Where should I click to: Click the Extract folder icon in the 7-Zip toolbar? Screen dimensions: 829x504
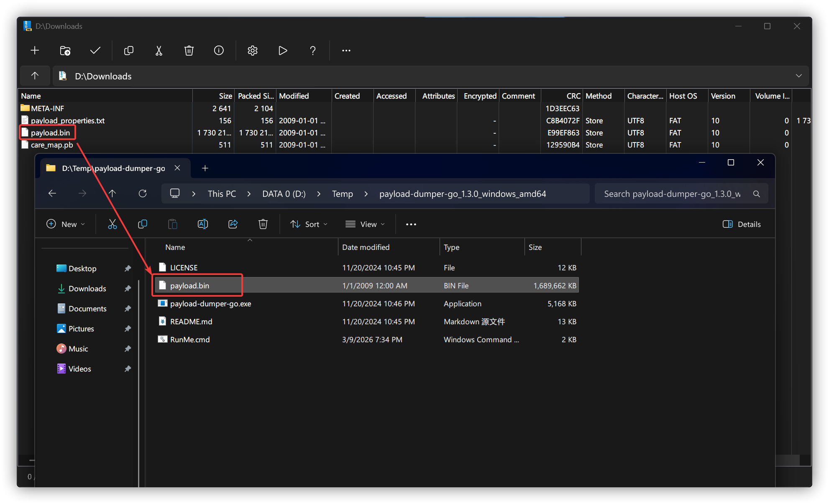pyautogui.click(x=65, y=51)
